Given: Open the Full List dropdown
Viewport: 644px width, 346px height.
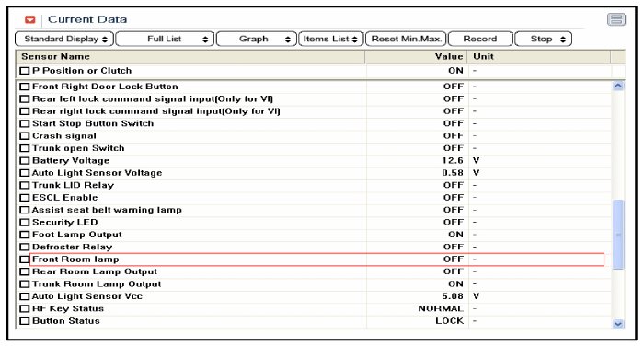Looking at the screenshot, I should pos(165,39).
